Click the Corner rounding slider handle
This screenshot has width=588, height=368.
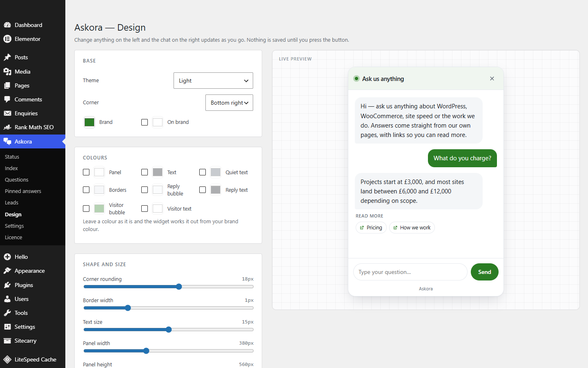(179, 287)
